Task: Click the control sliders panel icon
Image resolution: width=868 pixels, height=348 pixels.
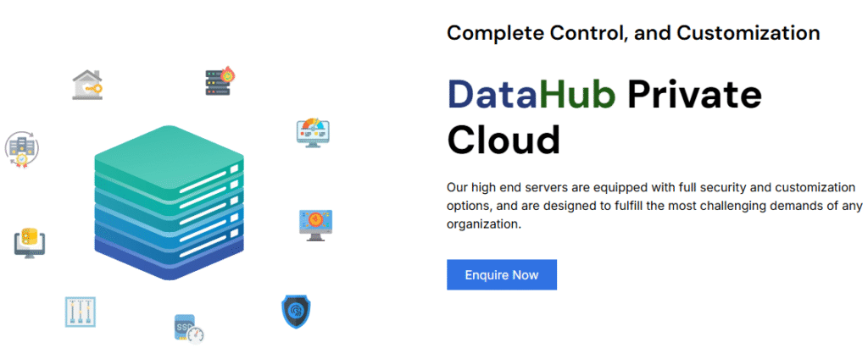Action: tap(81, 312)
